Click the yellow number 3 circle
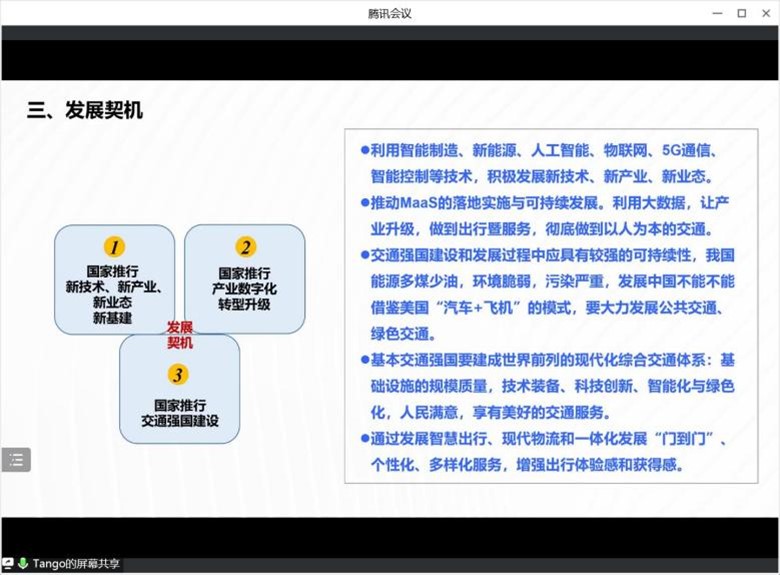This screenshot has width=780, height=575. [178, 374]
